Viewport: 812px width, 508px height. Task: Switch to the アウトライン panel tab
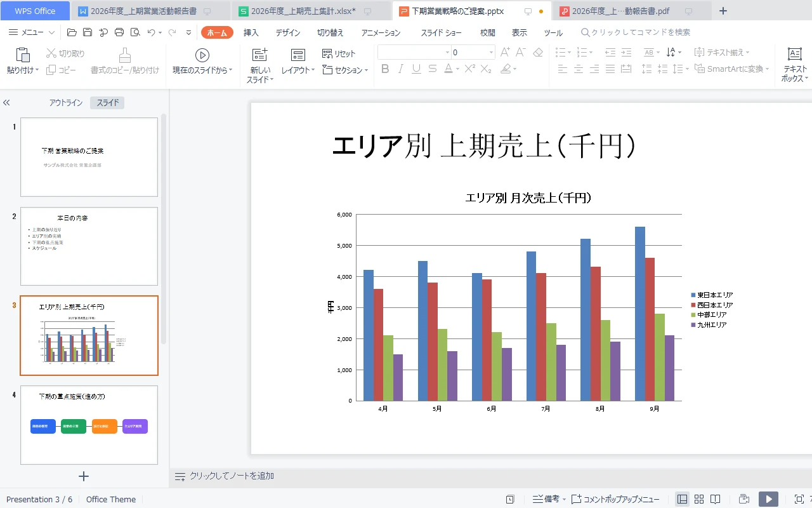(x=66, y=102)
